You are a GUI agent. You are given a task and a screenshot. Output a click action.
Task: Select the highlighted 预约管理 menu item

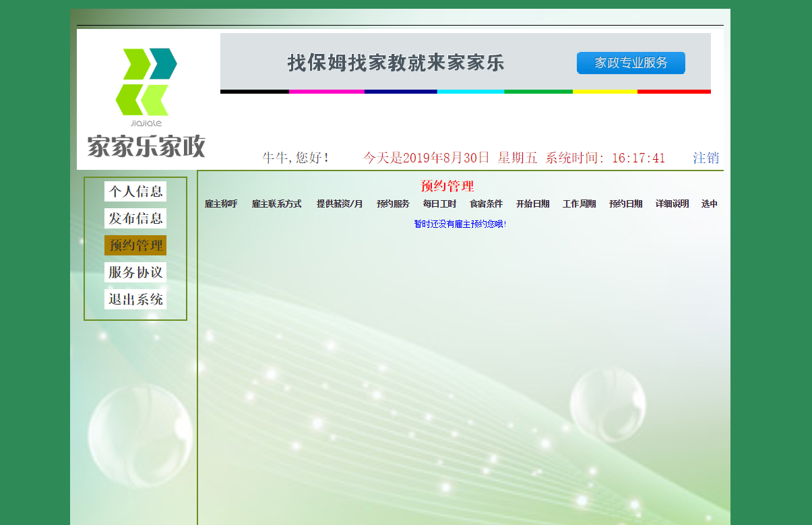coord(135,245)
